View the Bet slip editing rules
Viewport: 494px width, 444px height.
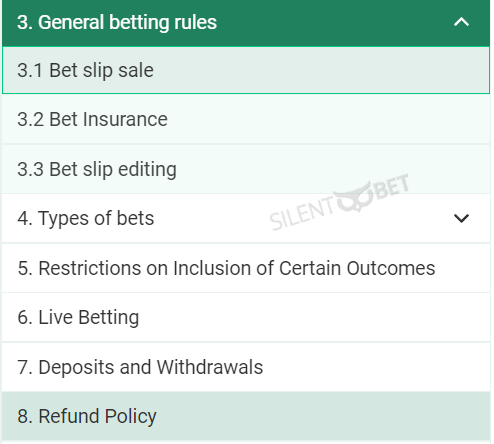click(x=246, y=169)
